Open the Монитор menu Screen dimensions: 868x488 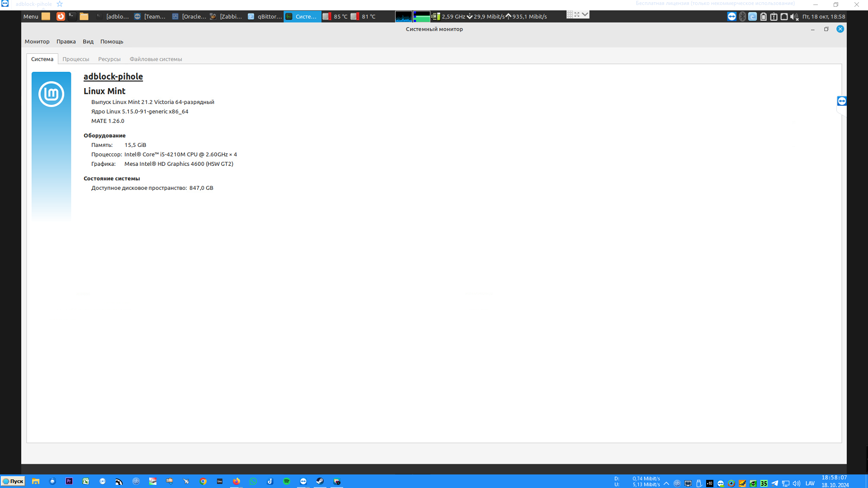coord(37,42)
